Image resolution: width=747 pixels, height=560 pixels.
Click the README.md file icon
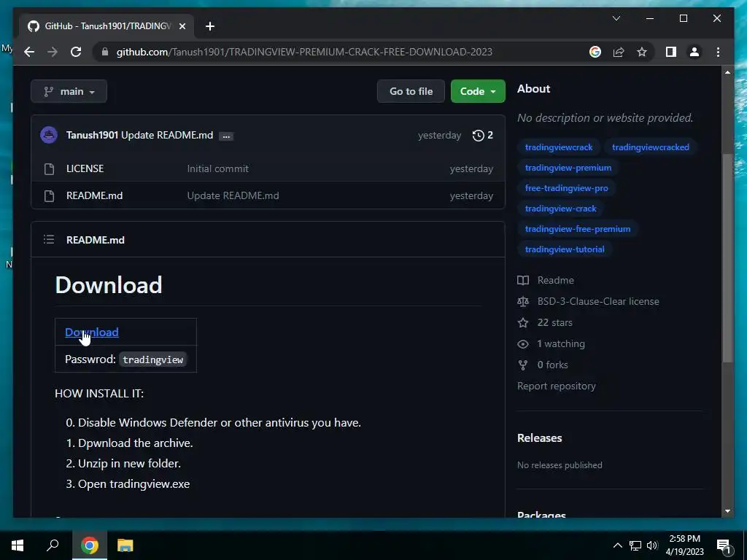click(49, 195)
